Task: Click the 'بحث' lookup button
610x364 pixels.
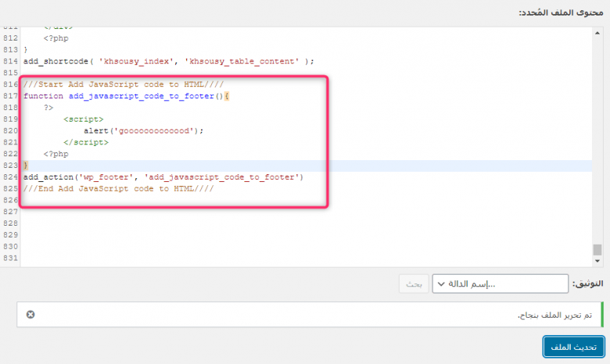Action: point(413,284)
